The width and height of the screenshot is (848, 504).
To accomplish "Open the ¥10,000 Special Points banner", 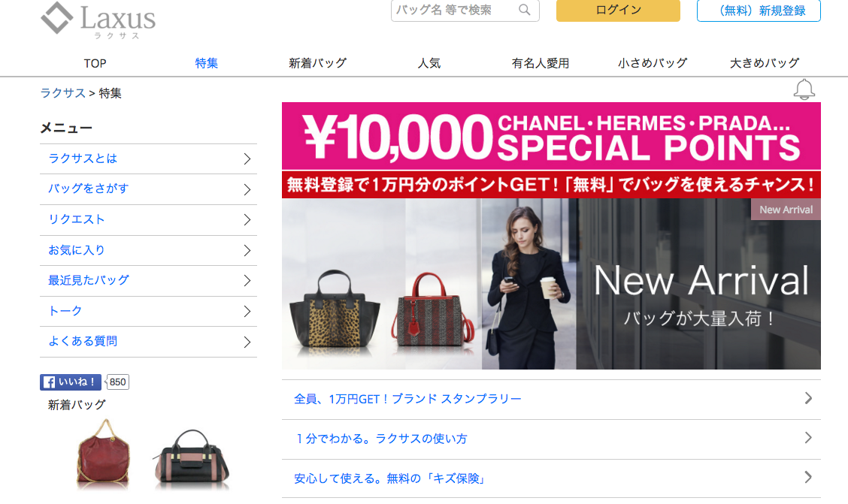I will pos(551,150).
